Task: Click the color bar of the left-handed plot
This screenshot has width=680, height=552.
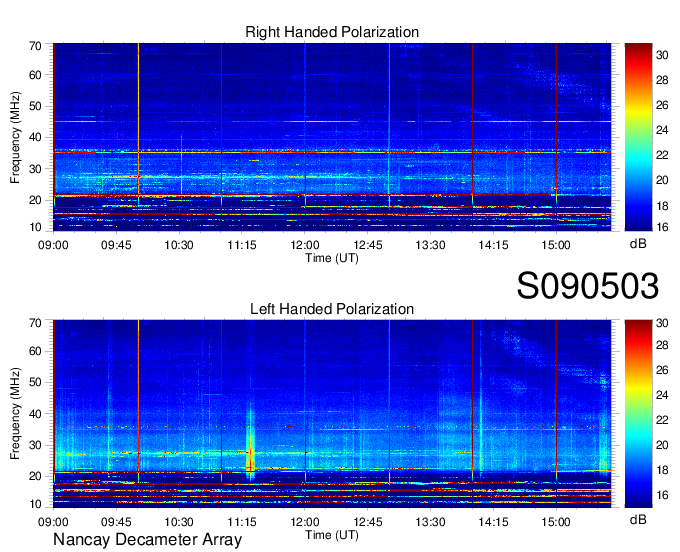Action: click(638, 414)
